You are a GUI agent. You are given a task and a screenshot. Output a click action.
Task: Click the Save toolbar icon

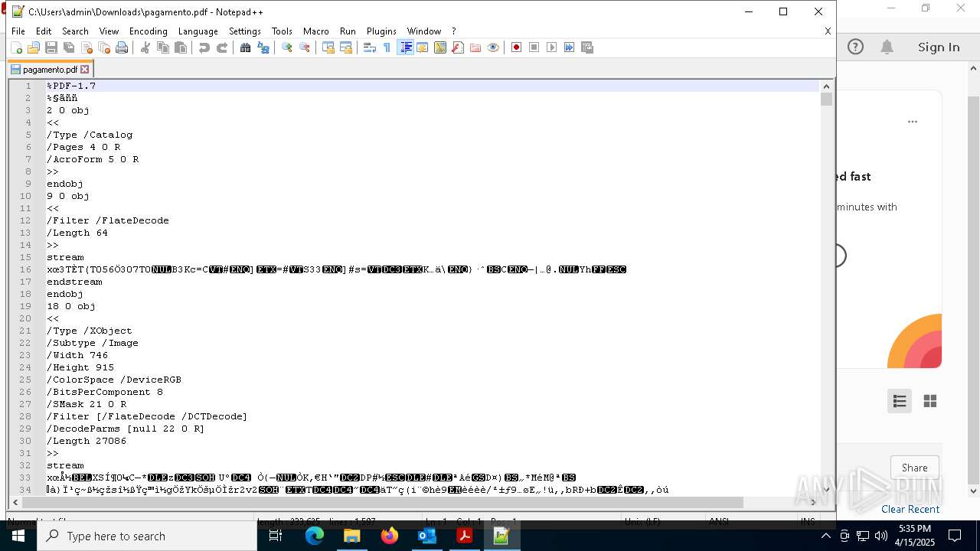51,47
